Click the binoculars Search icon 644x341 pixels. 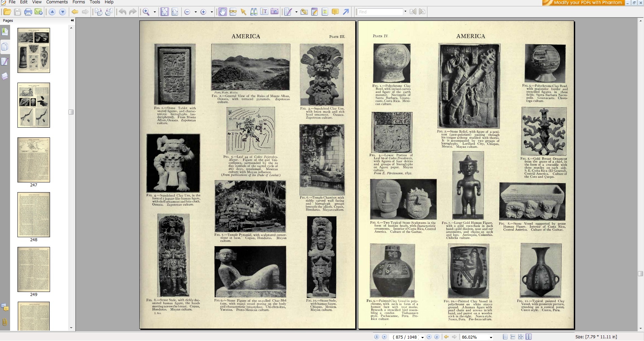click(254, 12)
